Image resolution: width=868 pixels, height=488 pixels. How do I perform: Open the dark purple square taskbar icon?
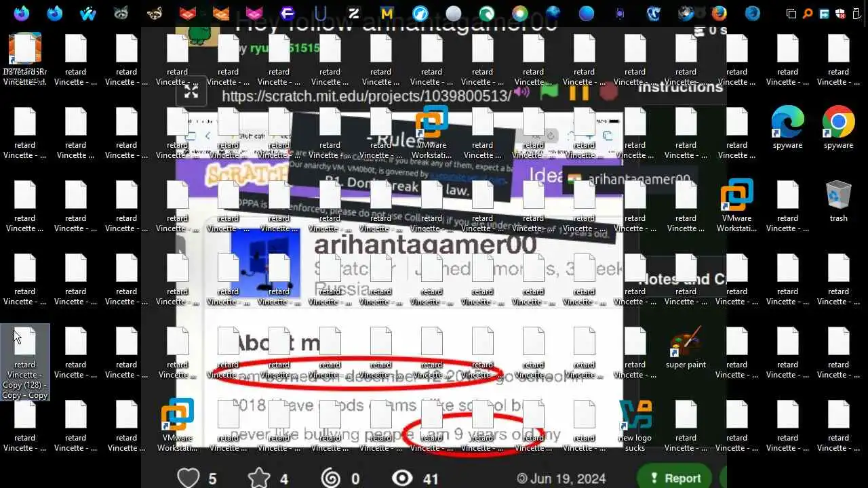click(x=620, y=13)
